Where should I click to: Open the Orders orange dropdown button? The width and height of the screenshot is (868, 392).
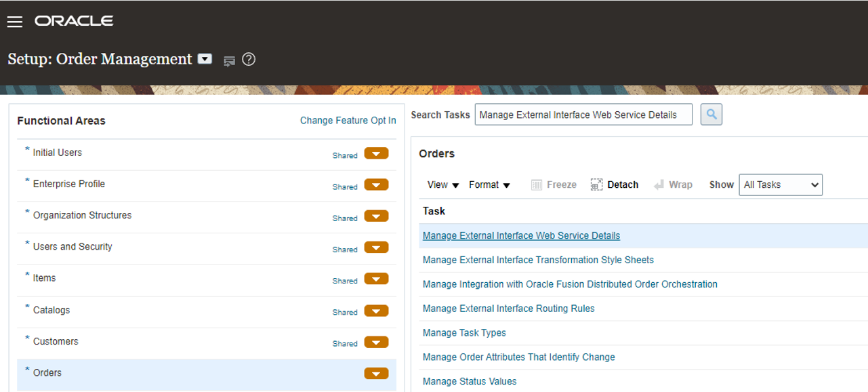(376, 374)
